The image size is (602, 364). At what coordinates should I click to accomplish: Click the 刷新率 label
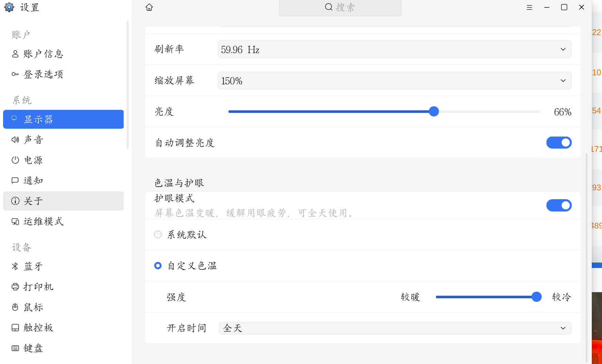point(169,49)
